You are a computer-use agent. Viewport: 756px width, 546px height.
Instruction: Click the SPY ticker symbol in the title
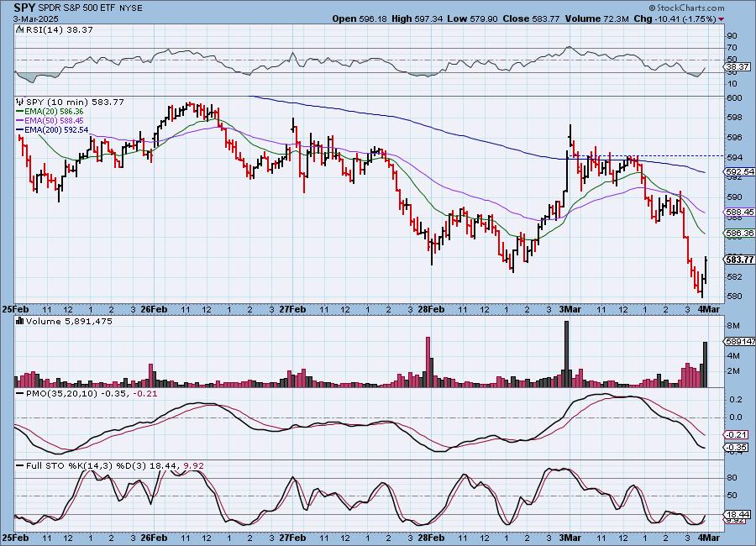[x=24, y=8]
